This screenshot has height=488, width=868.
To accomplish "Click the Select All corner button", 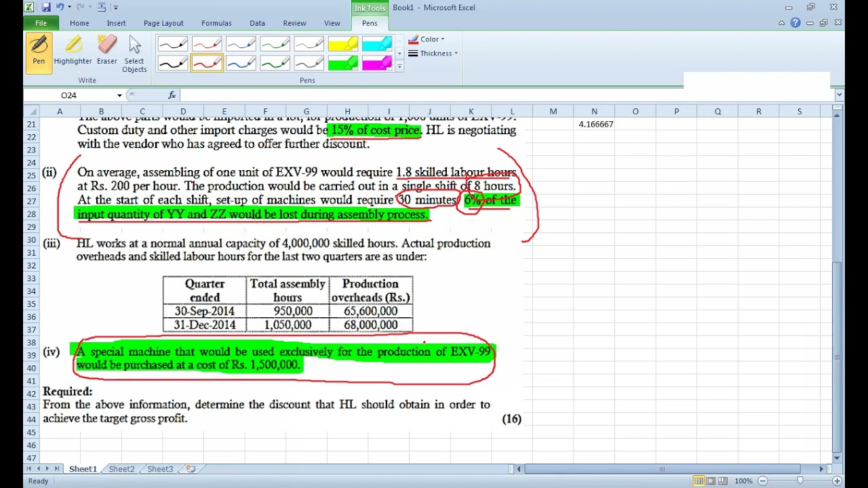I will coord(31,111).
